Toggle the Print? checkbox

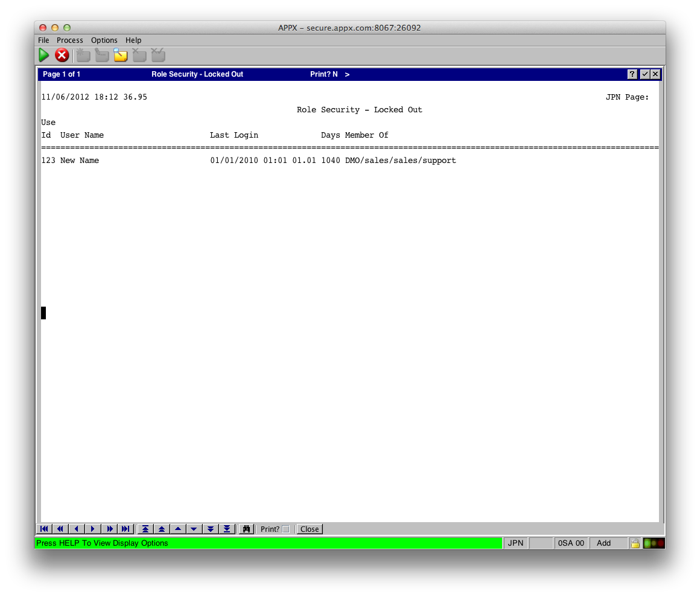(286, 529)
